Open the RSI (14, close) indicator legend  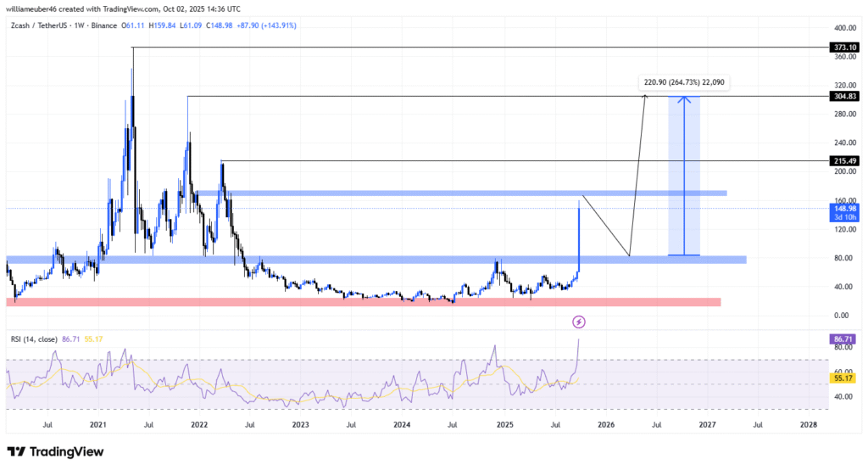pyautogui.click(x=37, y=339)
